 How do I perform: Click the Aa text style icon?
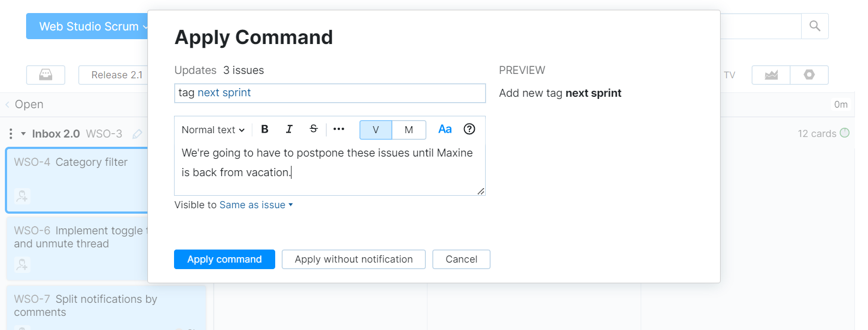click(445, 129)
